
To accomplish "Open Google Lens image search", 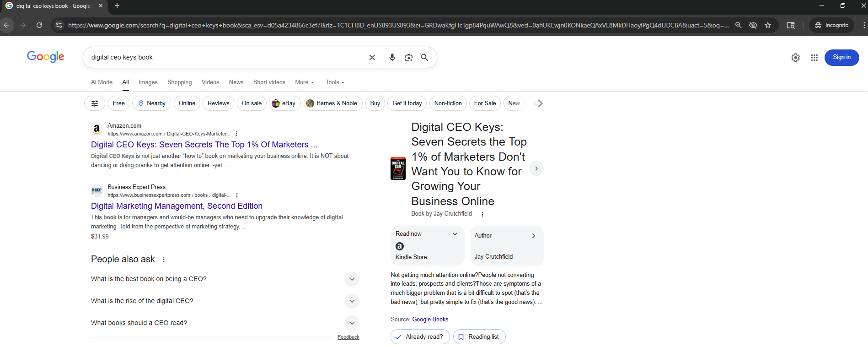I will pyautogui.click(x=408, y=57).
